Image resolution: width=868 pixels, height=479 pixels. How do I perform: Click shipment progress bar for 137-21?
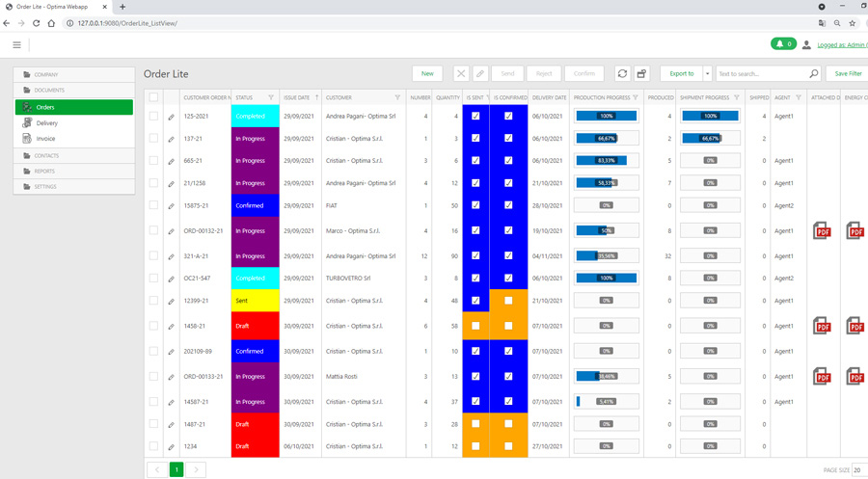pyautogui.click(x=710, y=138)
